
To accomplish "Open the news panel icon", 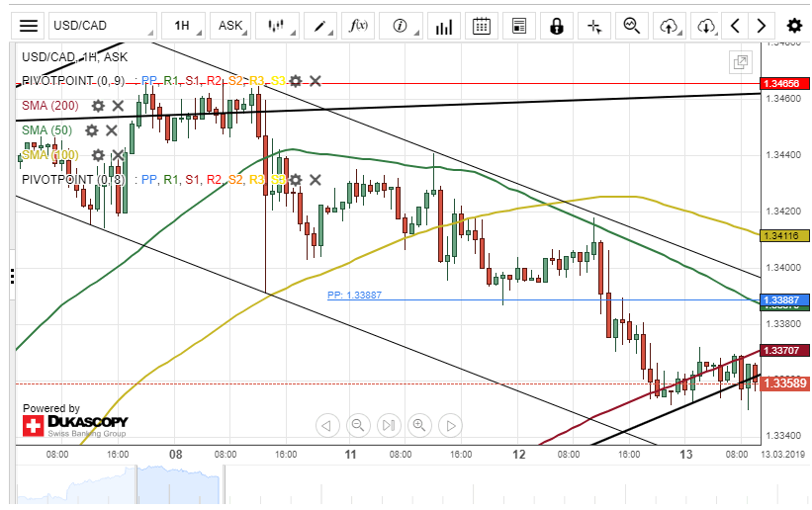I will (519, 26).
